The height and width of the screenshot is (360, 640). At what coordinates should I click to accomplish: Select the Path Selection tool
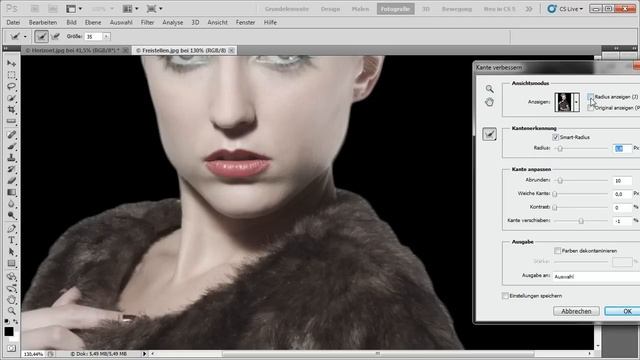(11, 252)
